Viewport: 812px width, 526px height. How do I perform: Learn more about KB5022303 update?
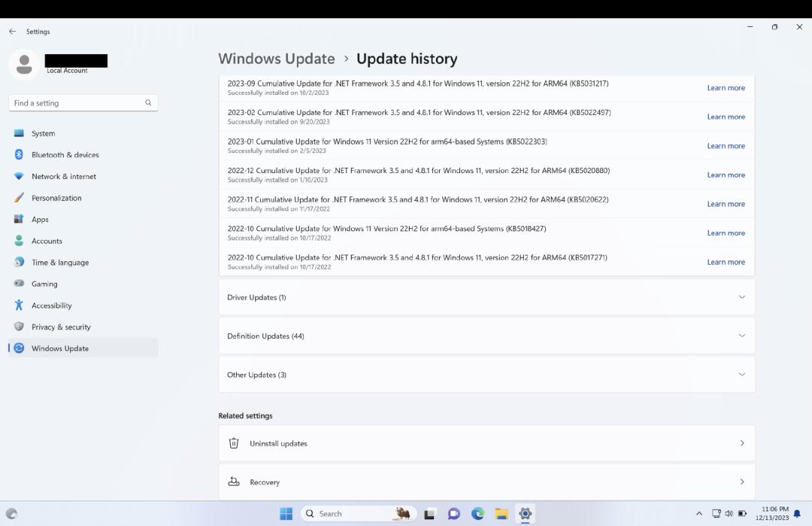pos(726,146)
